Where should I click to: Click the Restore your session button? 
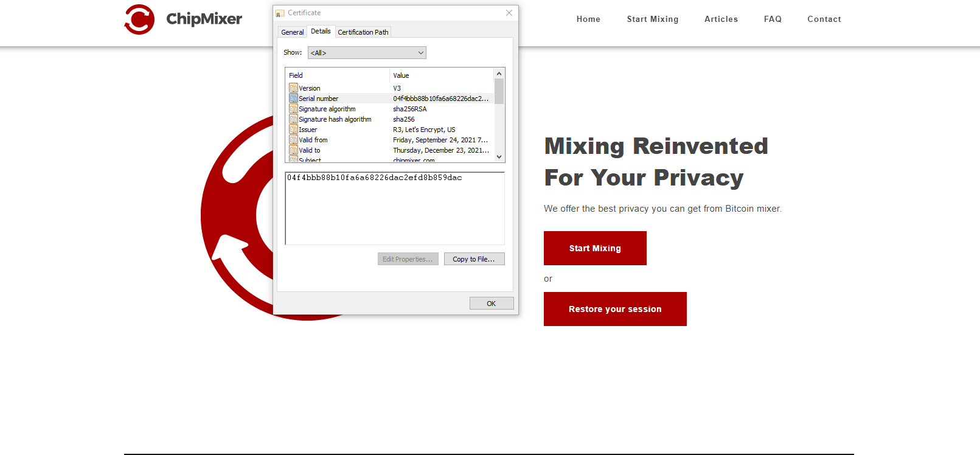click(x=615, y=309)
